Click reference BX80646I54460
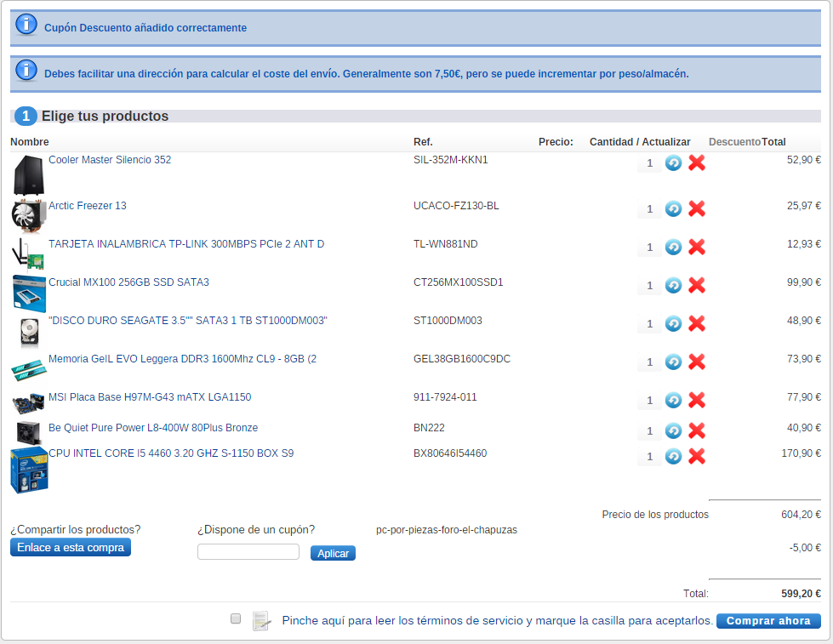The image size is (833, 644). click(450, 453)
